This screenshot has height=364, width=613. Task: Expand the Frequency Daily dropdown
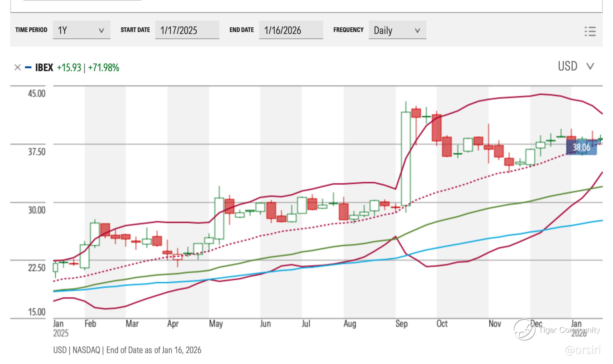click(x=397, y=30)
